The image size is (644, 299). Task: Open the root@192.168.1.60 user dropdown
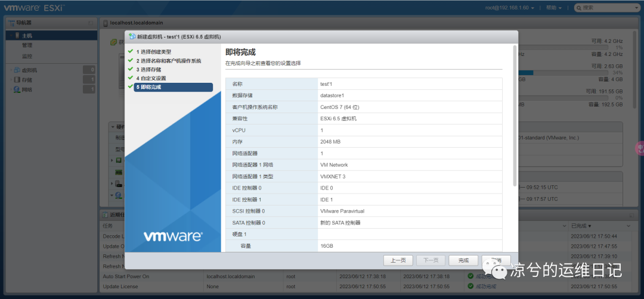[x=509, y=8]
